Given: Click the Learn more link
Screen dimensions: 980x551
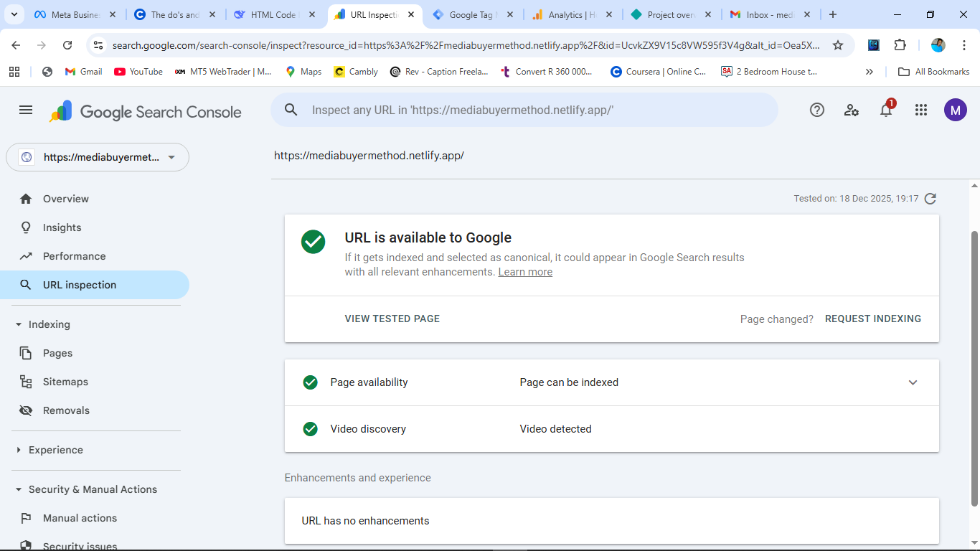Looking at the screenshot, I should [x=525, y=272].
